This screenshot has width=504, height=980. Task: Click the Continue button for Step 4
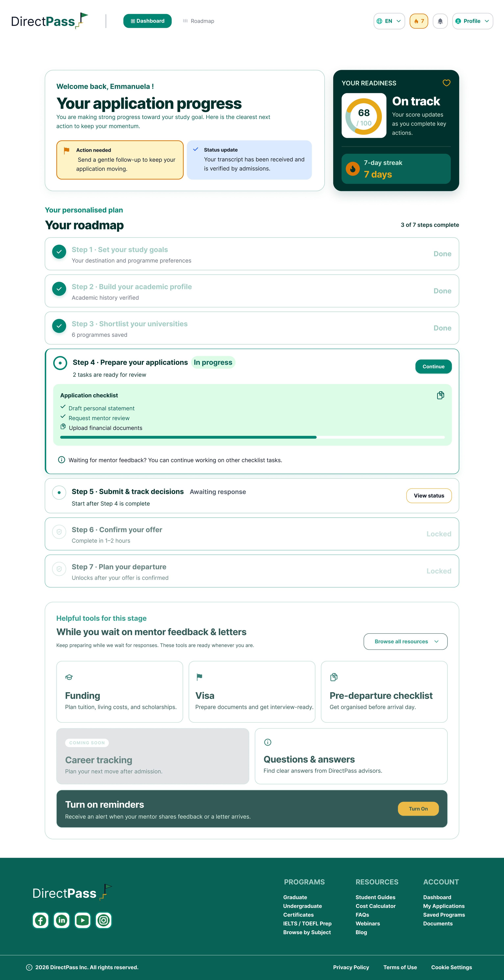[x=434, y=366]
